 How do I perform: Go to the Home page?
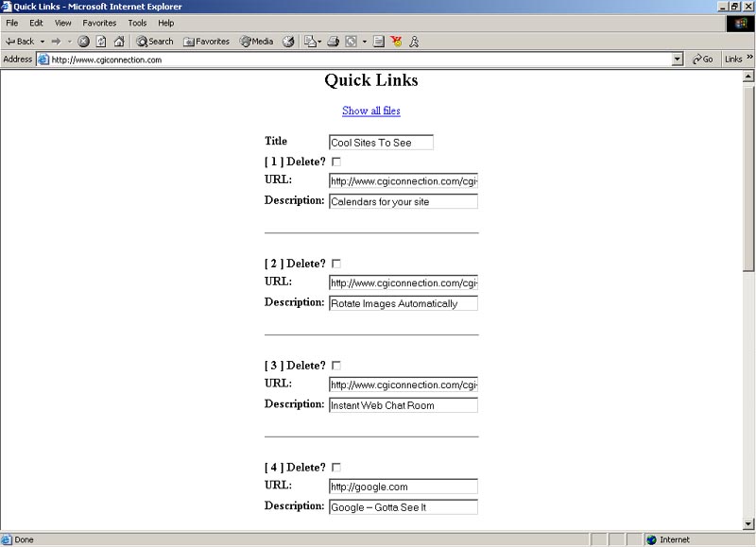point(119,42)
